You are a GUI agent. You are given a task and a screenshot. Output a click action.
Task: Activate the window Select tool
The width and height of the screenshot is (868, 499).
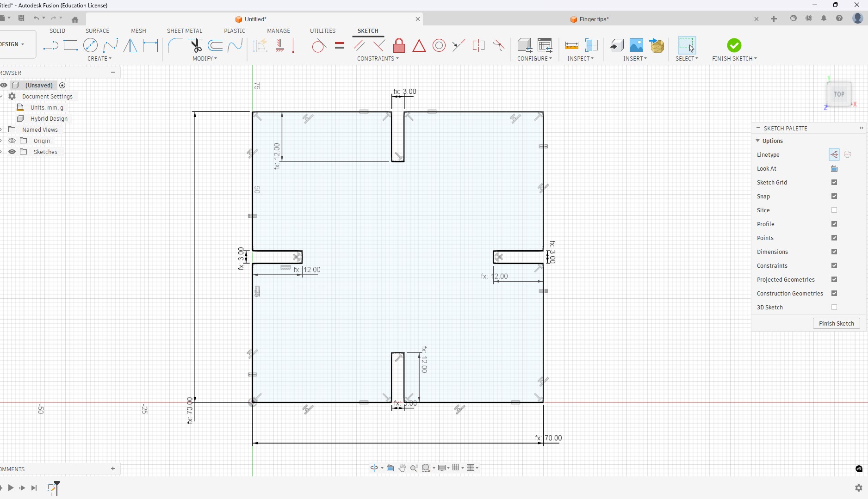pyautogui.click(x=687, y=45)
